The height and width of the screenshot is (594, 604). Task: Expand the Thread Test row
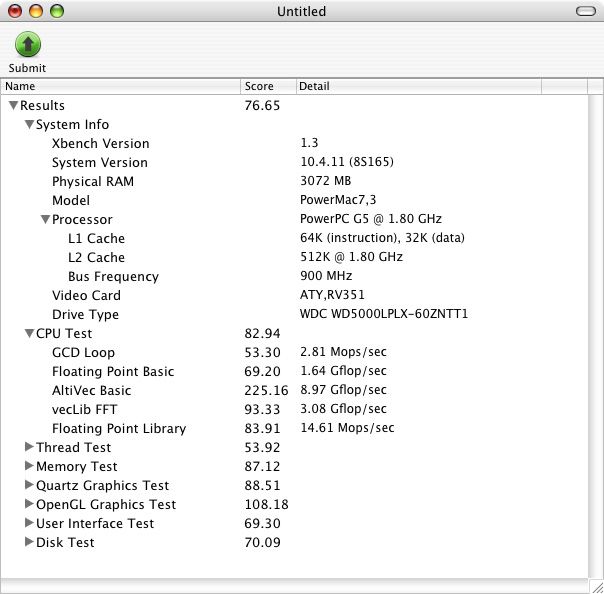tap(29, 447)
